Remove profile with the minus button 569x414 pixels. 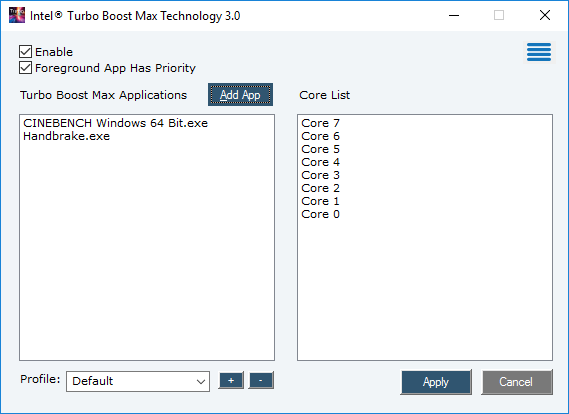click(x=261, y=380)
